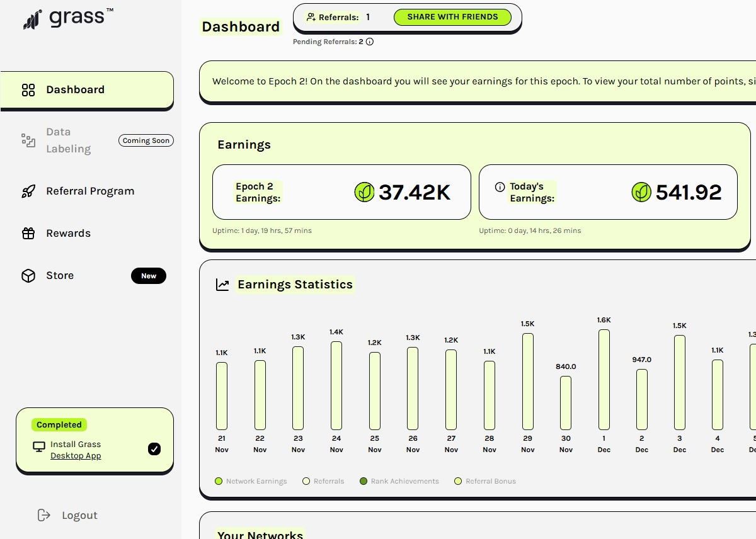Click the New badge beside Store

click(x=149, y=276)
